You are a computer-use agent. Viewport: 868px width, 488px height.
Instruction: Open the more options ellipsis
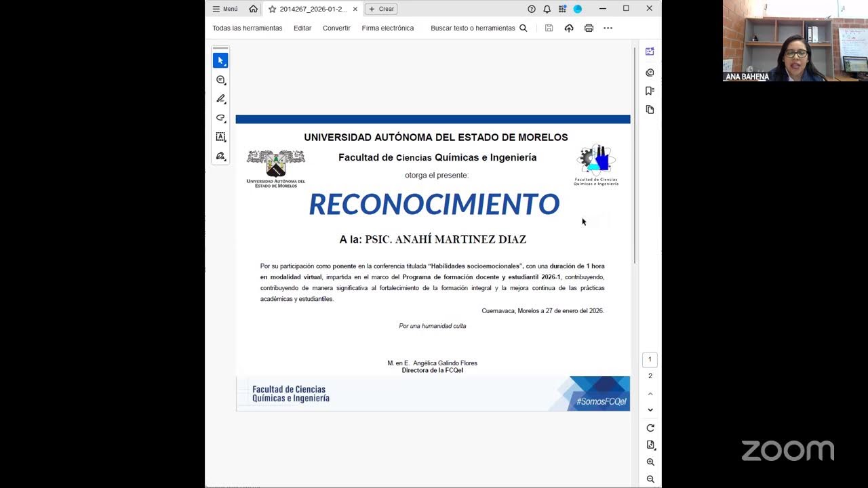click(x=608, y=28)
